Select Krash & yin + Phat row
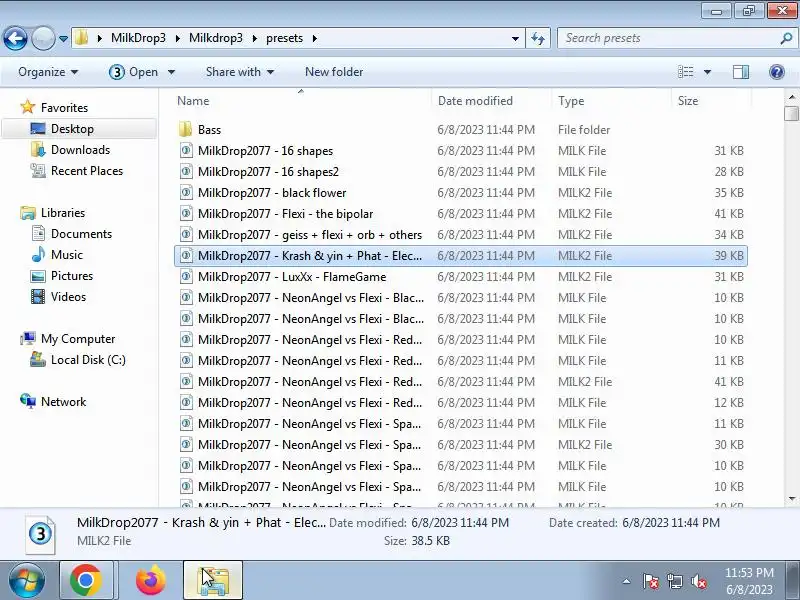Image resolution: width=800 pixels, height=600 pixels. [x=461, y=256]
